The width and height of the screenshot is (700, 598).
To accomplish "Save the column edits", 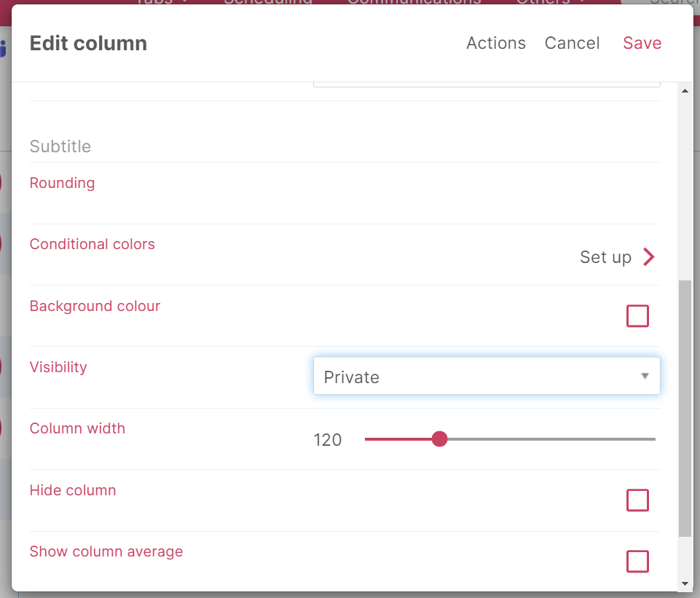I will point(642,43).
